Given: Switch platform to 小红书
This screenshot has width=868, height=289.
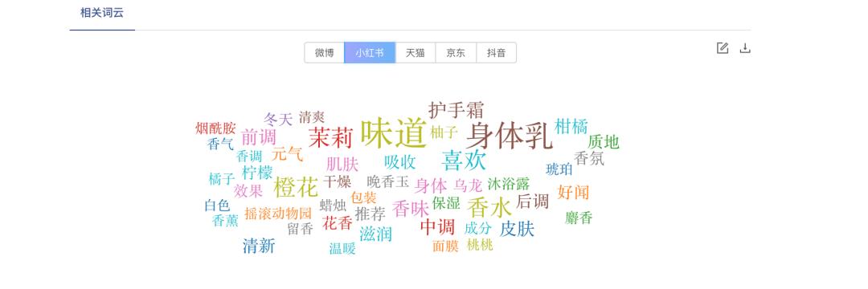Looking at the screenshot, I should tap(370, 53).
